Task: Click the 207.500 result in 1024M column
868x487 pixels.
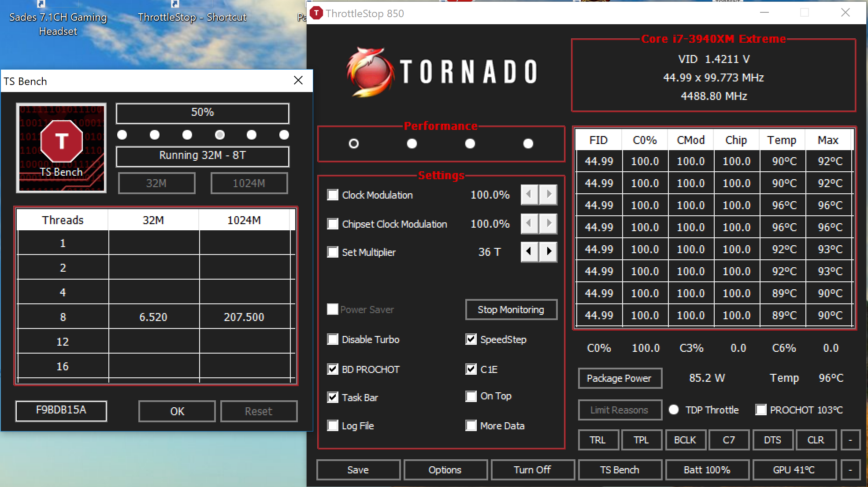Action: 244,317
